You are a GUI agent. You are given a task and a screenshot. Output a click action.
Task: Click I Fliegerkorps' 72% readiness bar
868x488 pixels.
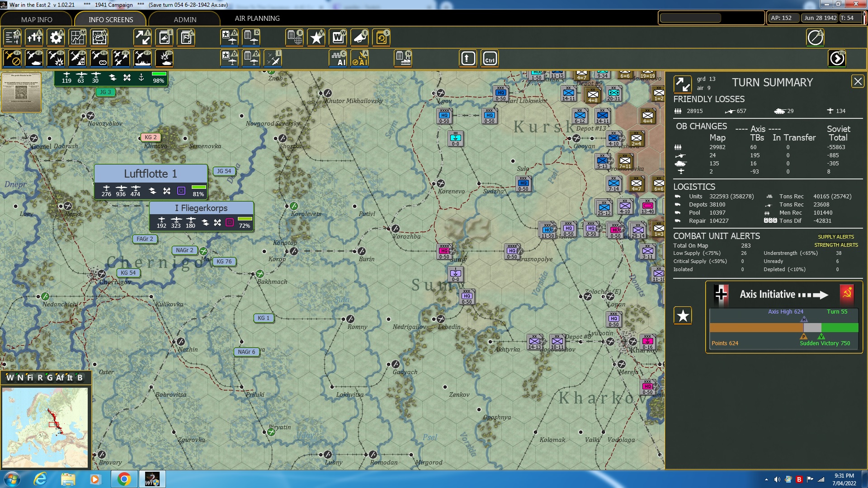(245, 219)
